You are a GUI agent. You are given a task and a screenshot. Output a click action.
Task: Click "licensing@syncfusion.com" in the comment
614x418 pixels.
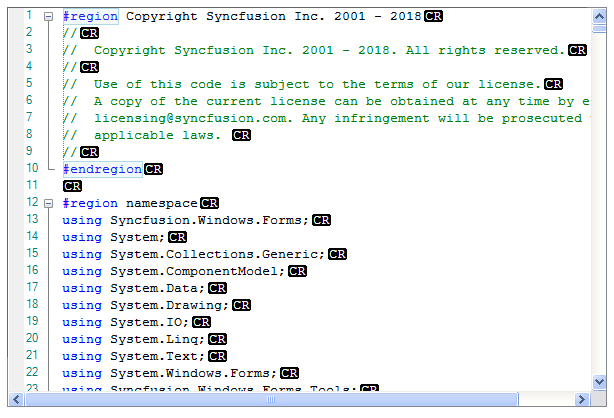190,118
